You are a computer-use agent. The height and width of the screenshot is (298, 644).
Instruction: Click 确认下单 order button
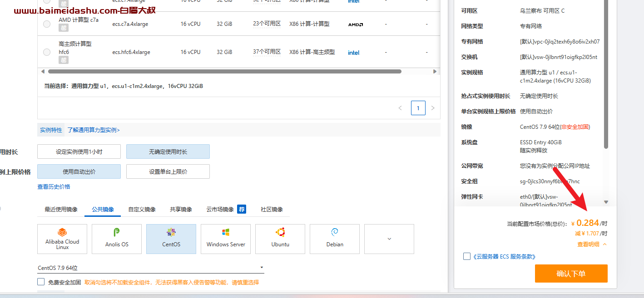(x=571, y=274)
